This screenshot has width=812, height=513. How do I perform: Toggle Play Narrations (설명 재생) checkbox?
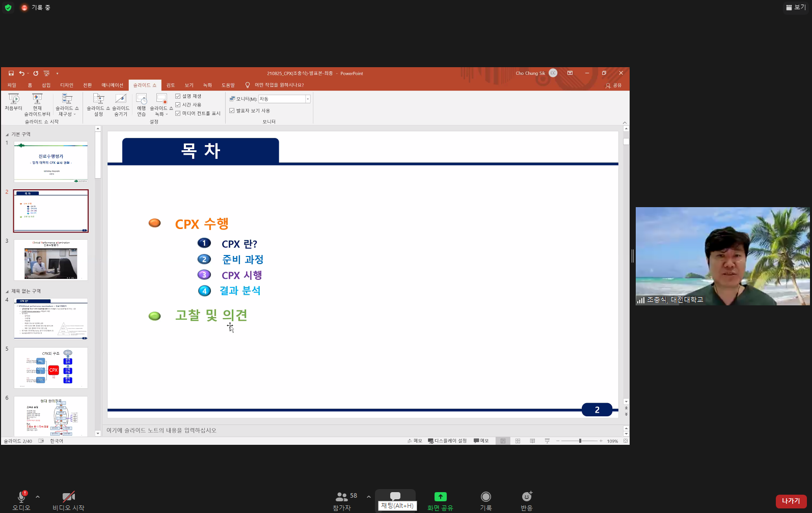[x=178, y=96]
